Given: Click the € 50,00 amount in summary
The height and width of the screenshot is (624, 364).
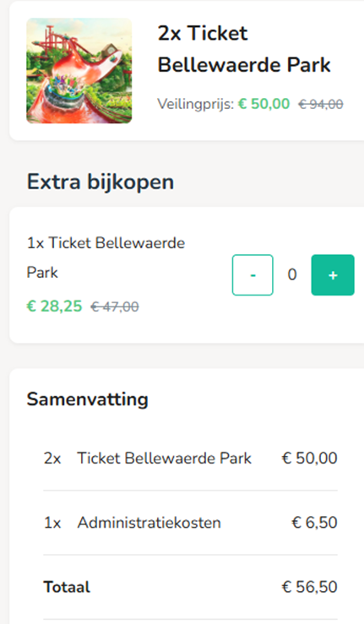Looking at the screenshot, I should pos(309,458).
